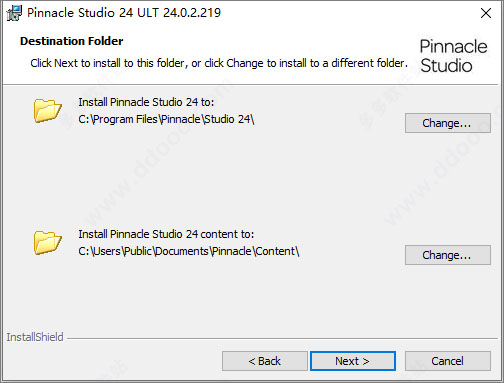Change the Studio 24 program install folder
Viewport: 504px width, 383px height.
[448, 123]
